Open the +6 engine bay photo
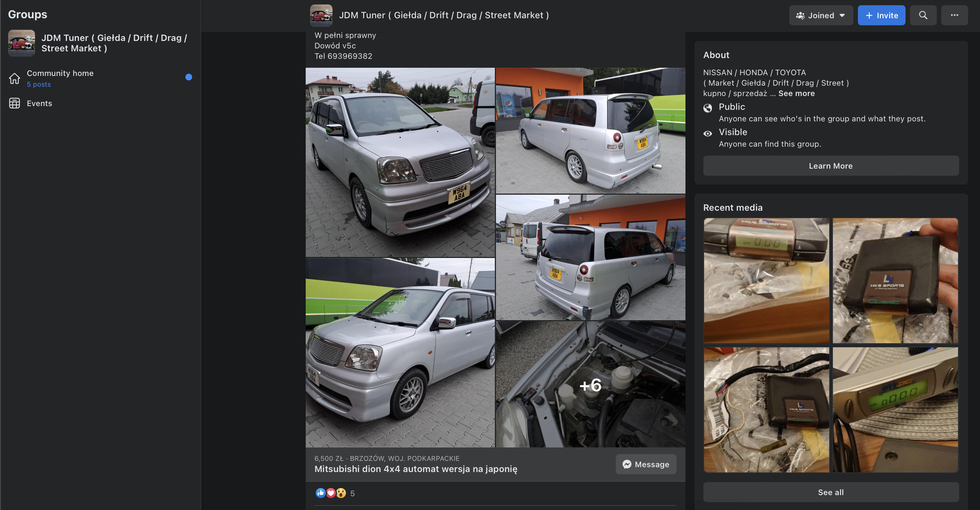The height and width of the screenshot is (510, 980). coord(590,384)
